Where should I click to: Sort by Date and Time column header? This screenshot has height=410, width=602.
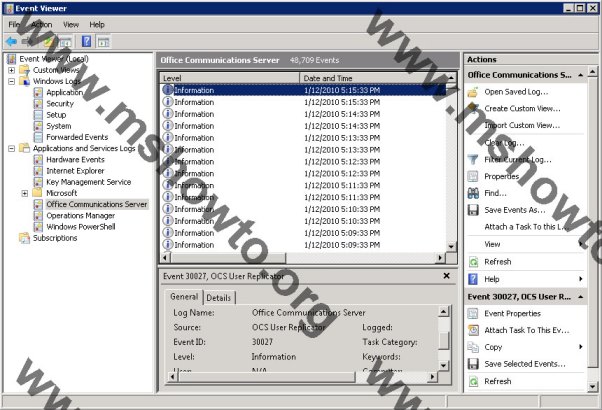pyautogui.click(x=374, y=78)
